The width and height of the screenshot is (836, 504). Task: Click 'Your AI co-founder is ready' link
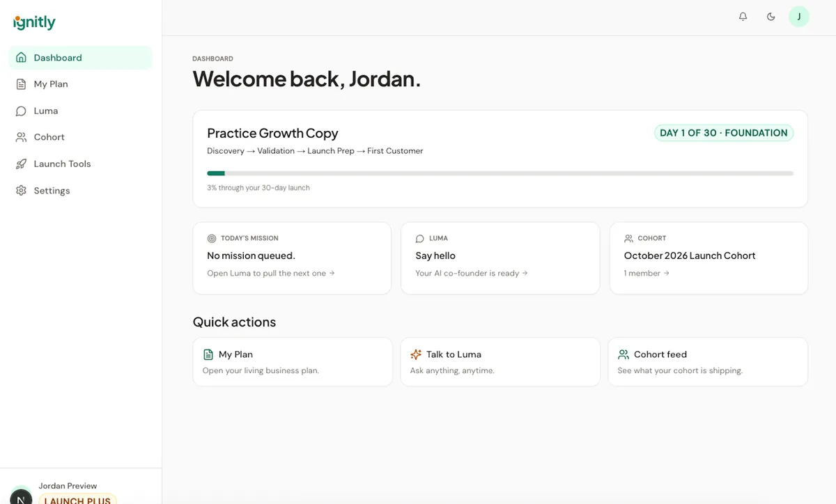[472, 273]
